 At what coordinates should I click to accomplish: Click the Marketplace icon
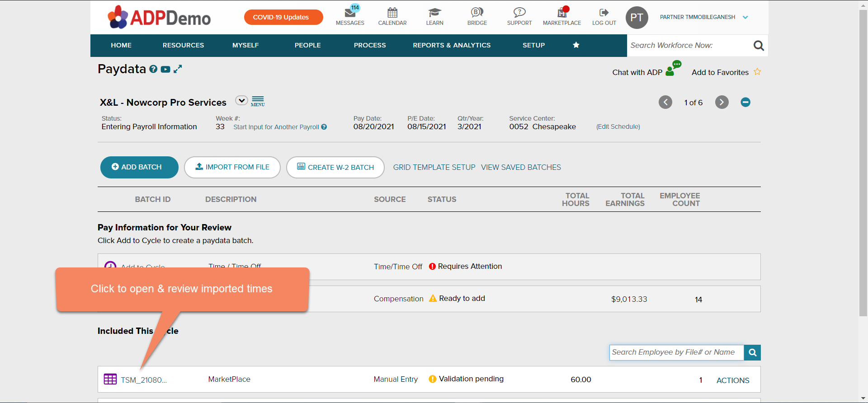click(561, 13)
